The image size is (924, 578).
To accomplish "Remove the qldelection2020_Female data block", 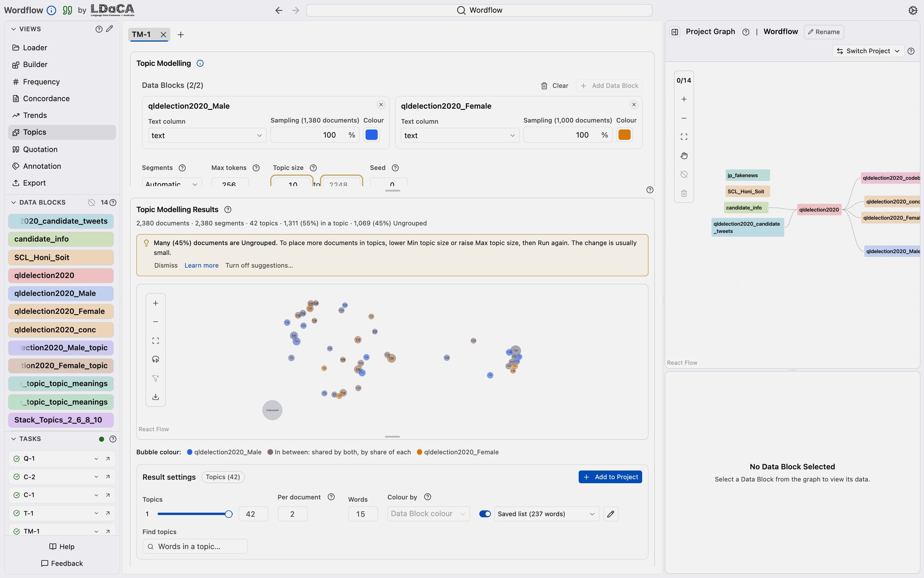I will tap(634, 105).
